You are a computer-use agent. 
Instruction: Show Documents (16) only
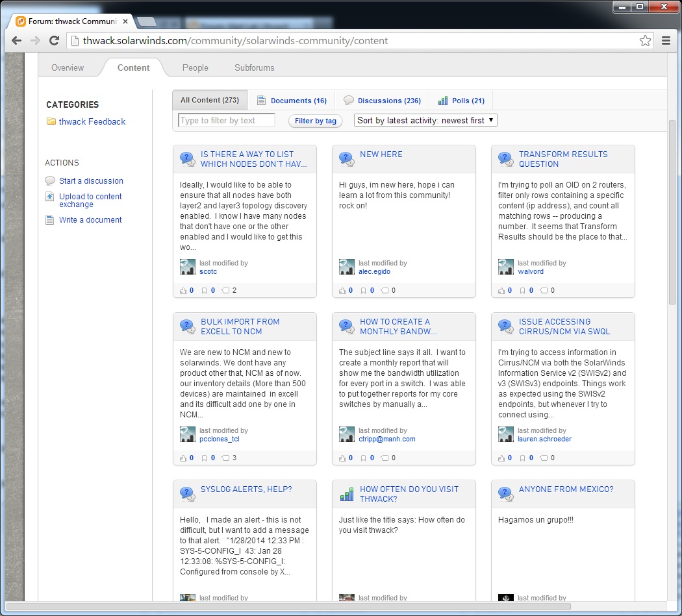point(298,101)
